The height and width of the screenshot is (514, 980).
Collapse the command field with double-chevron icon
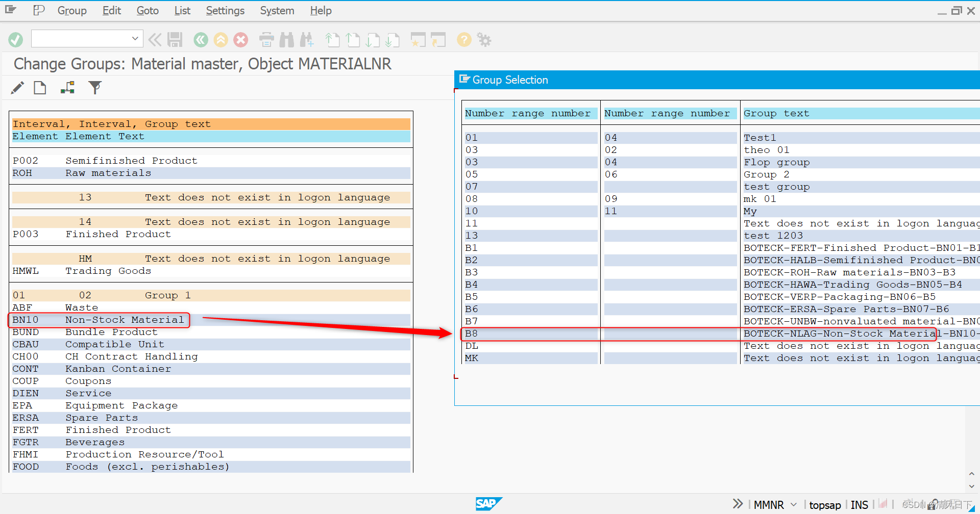155,39
